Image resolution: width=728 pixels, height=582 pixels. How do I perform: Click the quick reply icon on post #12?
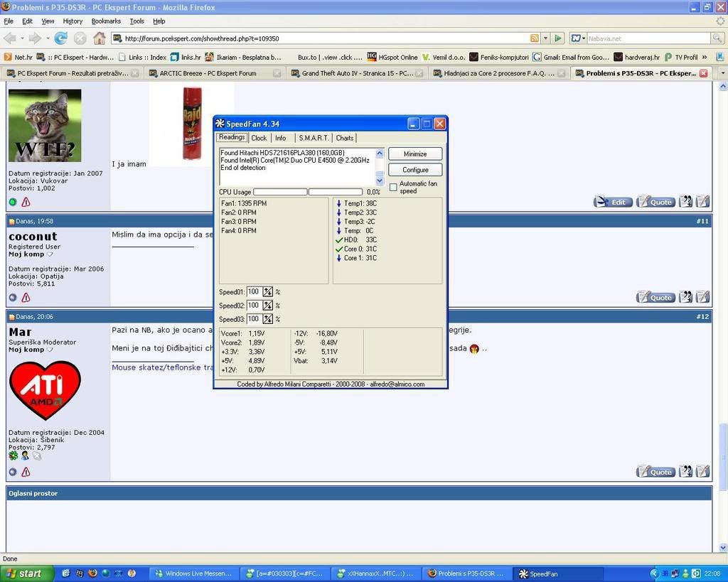(703, 472)
